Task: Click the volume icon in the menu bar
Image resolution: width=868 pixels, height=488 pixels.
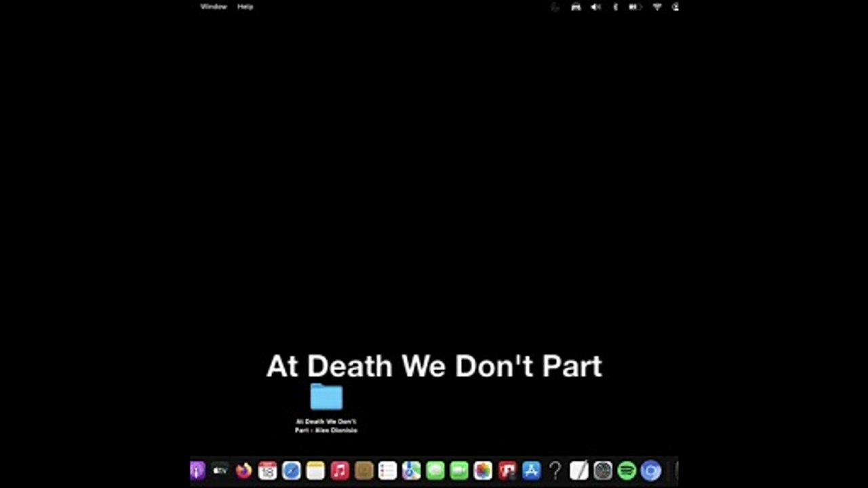Action: coord(595,7)
